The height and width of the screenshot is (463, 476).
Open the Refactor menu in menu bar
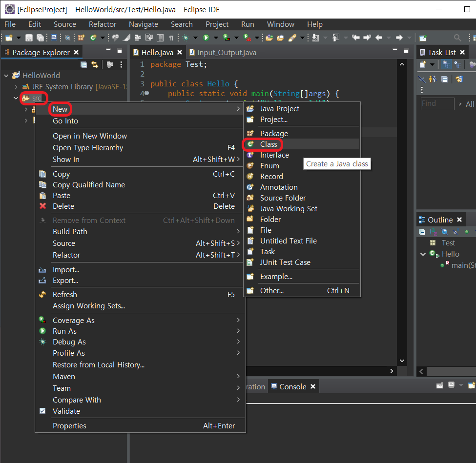[x=103, y=24]
